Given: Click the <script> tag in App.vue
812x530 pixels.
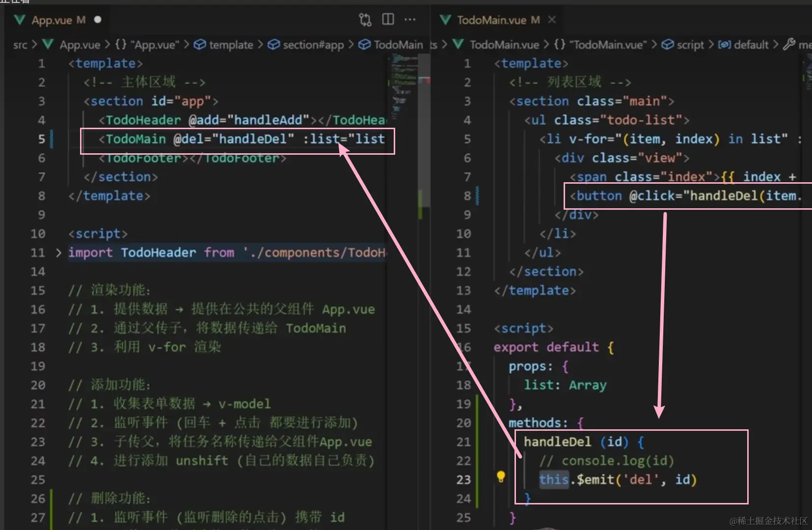Looking at the screenshot, I should [x=98, y=234].
